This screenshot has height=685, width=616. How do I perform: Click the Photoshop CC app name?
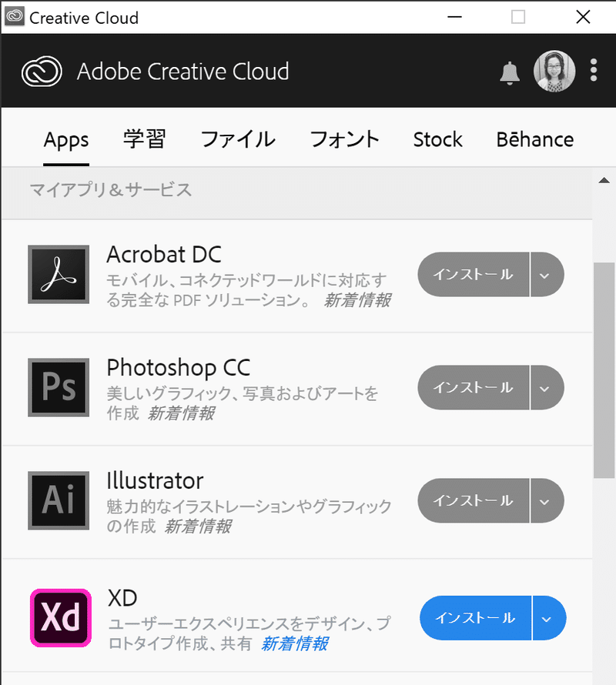(179, 368)
